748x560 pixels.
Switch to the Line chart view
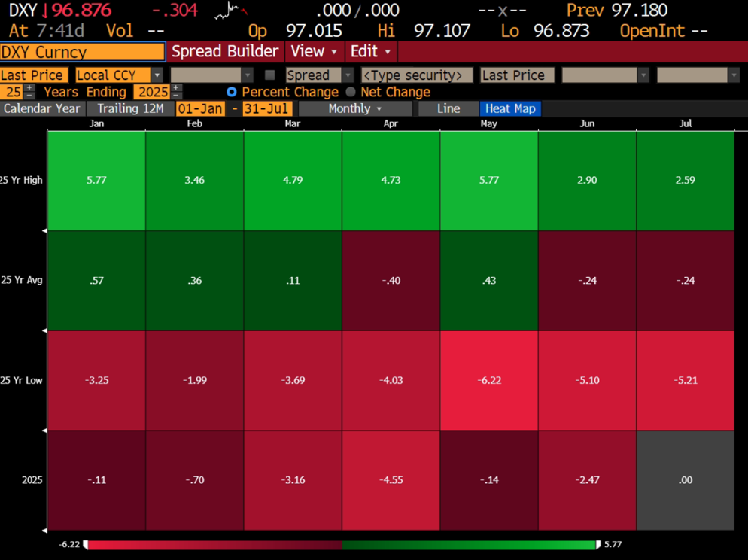(x=448, y=108)
